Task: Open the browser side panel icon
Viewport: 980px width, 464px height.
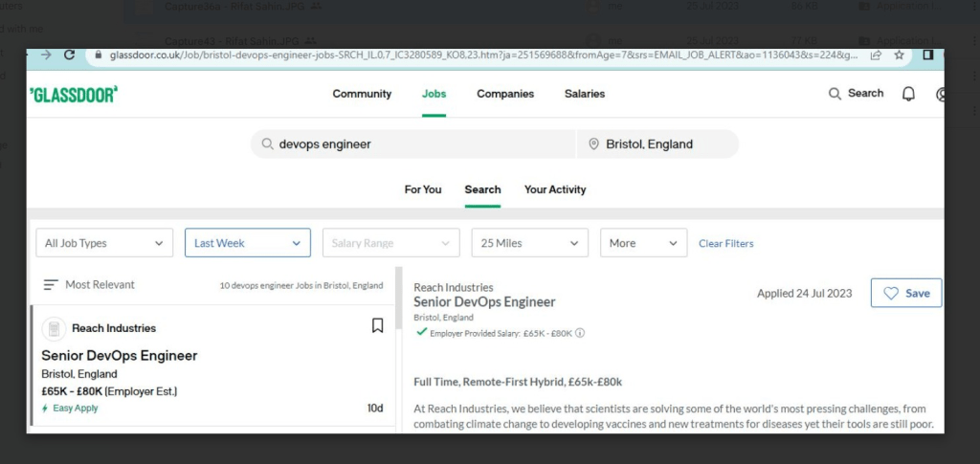Action: [x=928, y=55]
